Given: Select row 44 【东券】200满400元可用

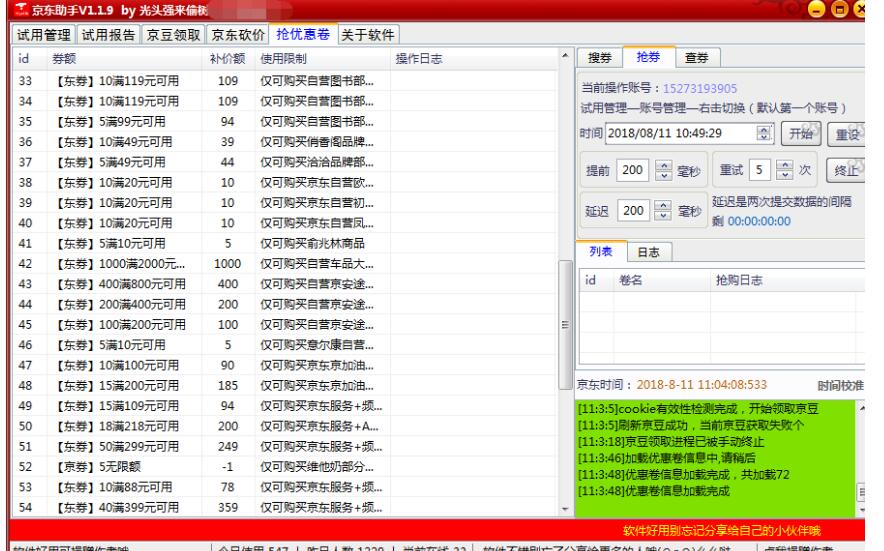Looking at the screenshot, I should 285,304.
